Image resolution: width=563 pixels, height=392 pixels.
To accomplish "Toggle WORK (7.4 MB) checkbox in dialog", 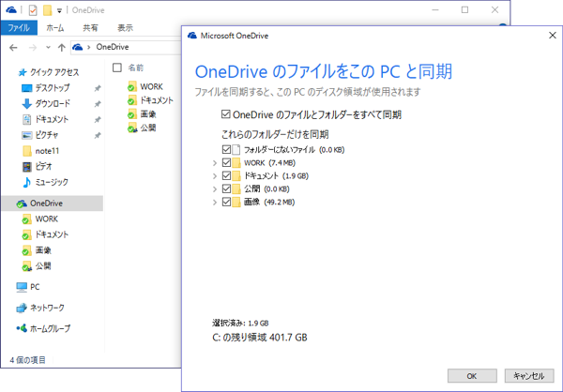I will pyautogui.click(x=226, y=162).
